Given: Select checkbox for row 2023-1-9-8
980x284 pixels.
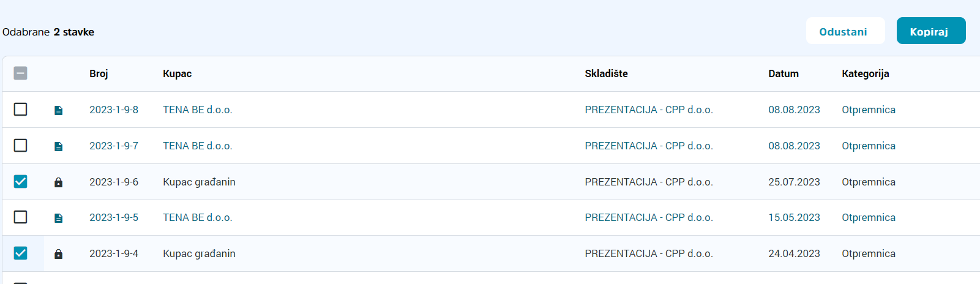Looking at the screenshot, I should pyautogui.click(x=20, y=109).
